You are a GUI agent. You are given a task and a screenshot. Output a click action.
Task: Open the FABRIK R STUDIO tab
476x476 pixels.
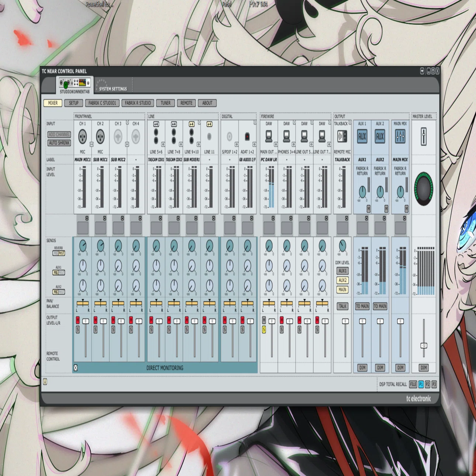point(138,103)
